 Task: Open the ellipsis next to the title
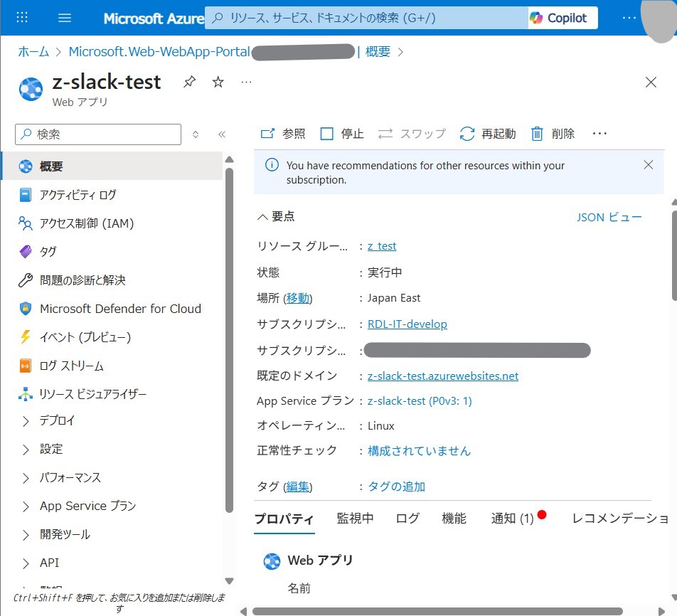tap(247, 82)
